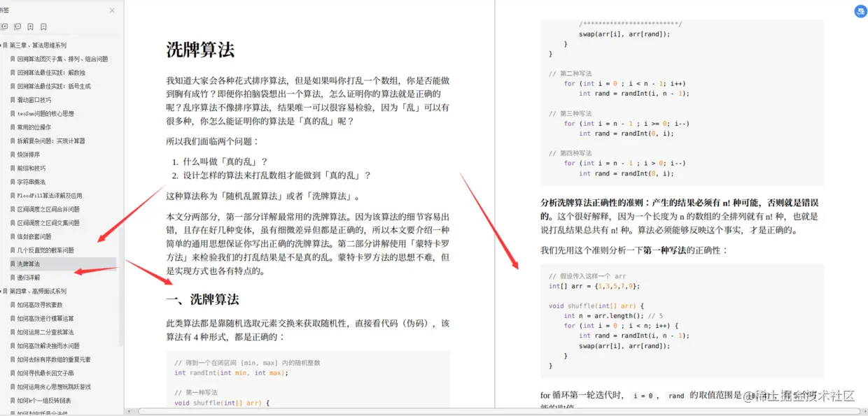Viewport: 868px width, 416px height.
Task: Open bookmark 第四章、高频面试系列
Action: (x=38, y=291)
